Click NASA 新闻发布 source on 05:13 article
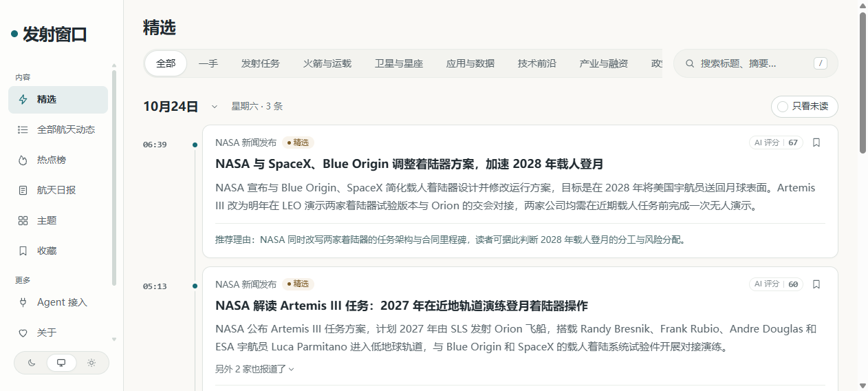 click(246, 284)
